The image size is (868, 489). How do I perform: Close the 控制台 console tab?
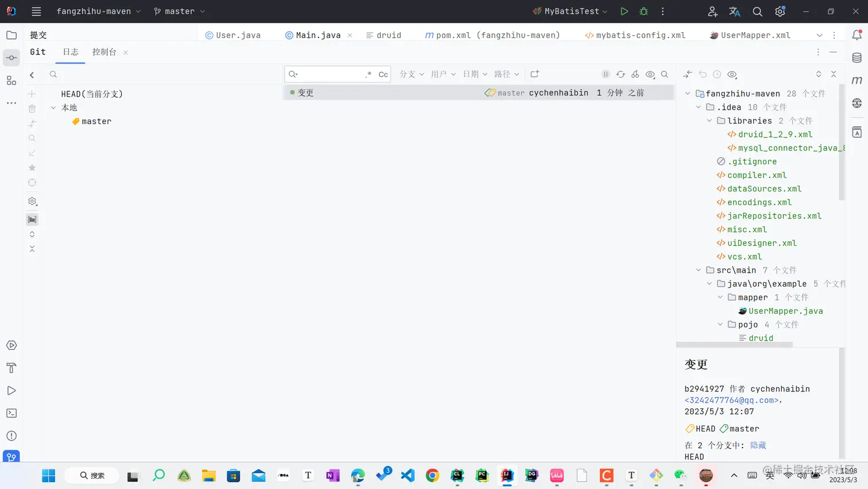click(126, 52)
